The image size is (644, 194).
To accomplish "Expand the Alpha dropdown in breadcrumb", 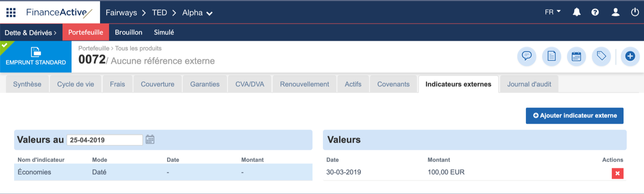I will click(197, 13).
